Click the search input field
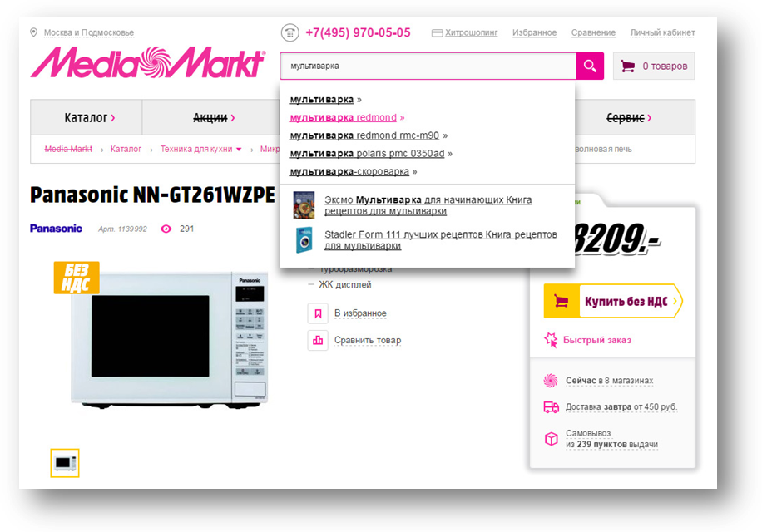762x532 pixels. pyautogui.click(x=428, y=66)
